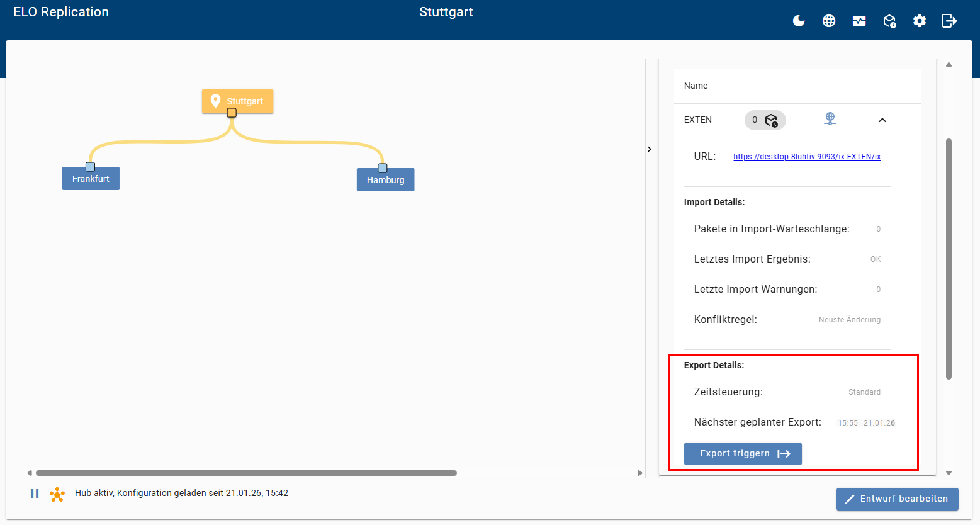Viewport: 980px width, 525px height.
Task: Click the connector port above Frankfurt node
Action: click(90, 167)
